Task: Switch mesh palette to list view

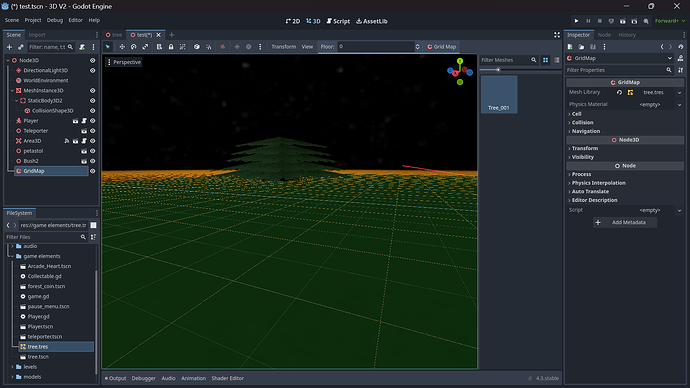Action: click(557, 60)
